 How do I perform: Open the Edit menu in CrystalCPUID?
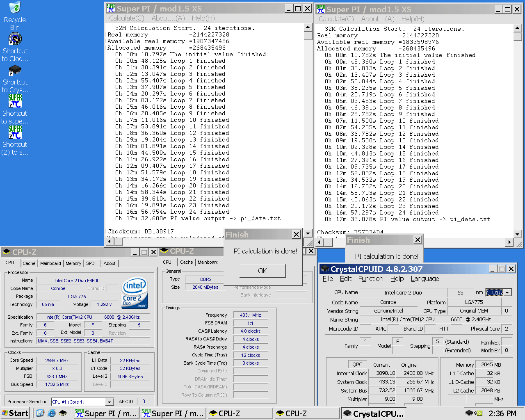pyautogui.click(x=346, y=279)
